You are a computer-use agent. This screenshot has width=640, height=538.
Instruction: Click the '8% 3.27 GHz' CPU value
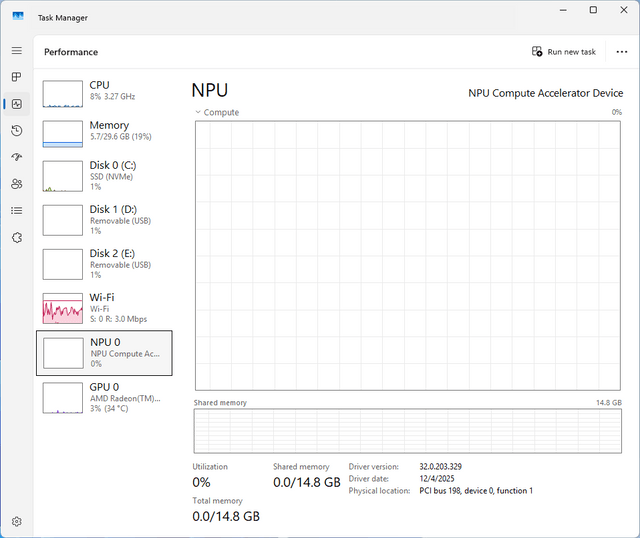(x=113, y=96)
